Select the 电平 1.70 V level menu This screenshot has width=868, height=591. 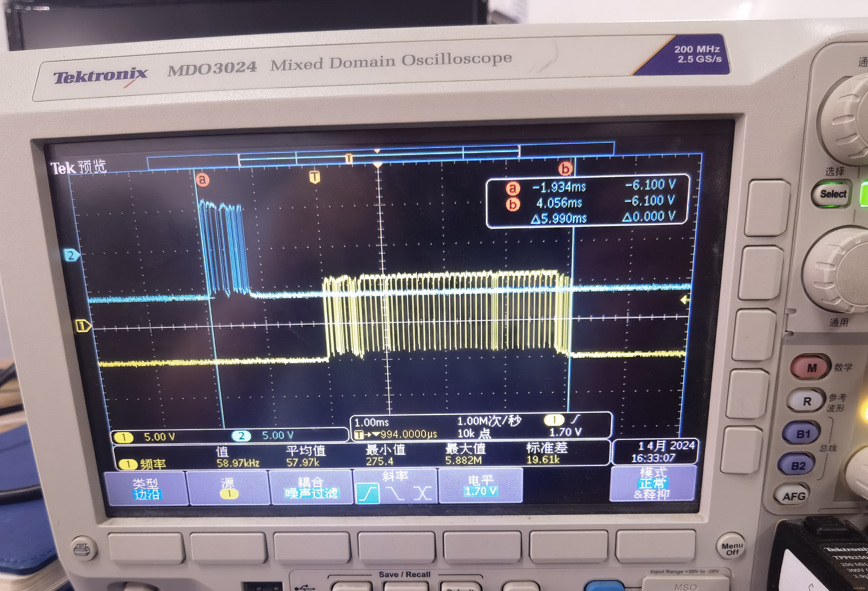(481, 485)
